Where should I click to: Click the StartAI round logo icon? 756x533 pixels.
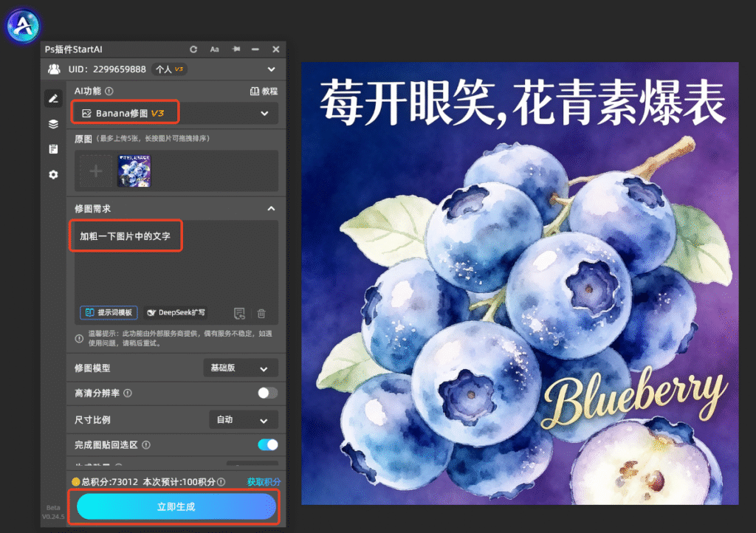pyautogui.click(x=23, y=26)
